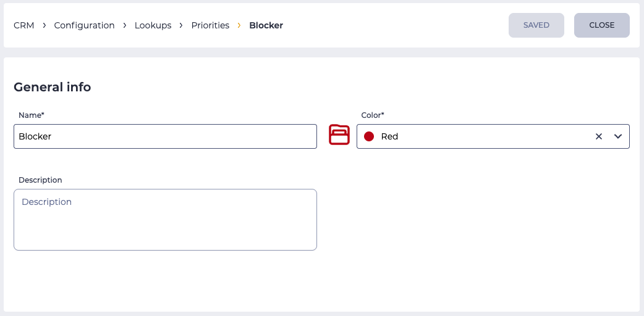Go to CRM breadcrumb

[24, 25]
